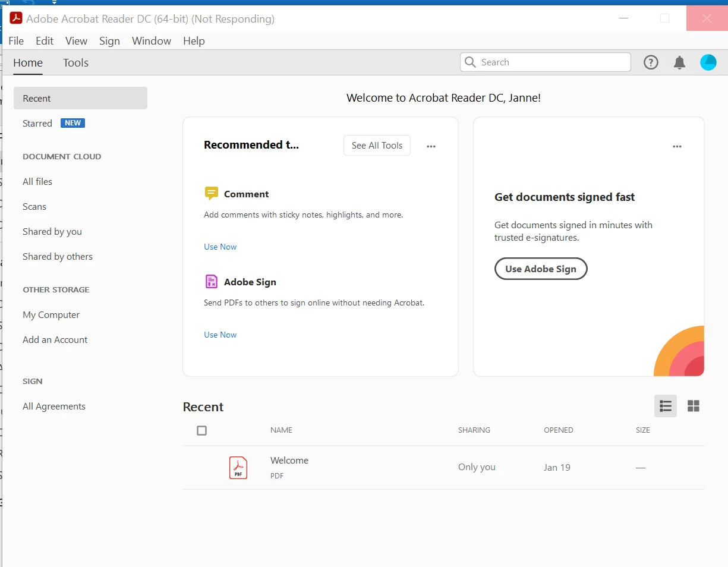Open the Window menu
Viewport: 728px width, 567px height.
pyautogui.click(x=152, y=40)
